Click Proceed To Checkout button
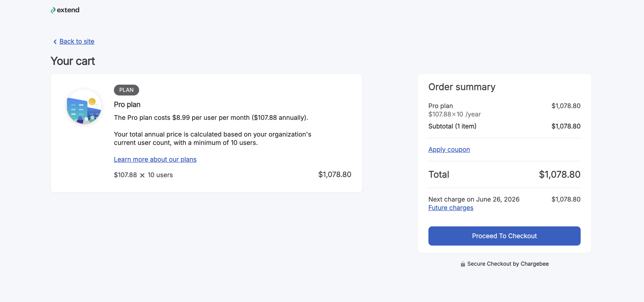Screen dimensions: 644x302 tap(504, 236)
